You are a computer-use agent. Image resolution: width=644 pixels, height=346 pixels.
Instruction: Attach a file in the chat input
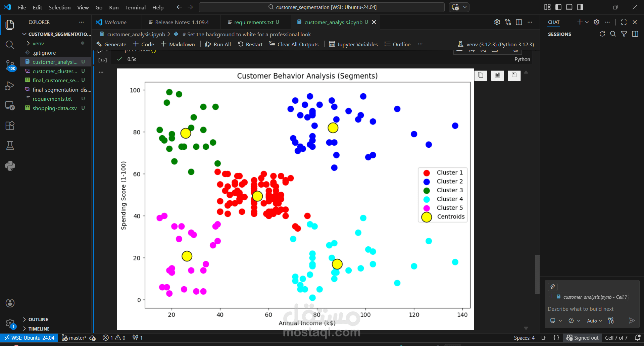(552, 287)
